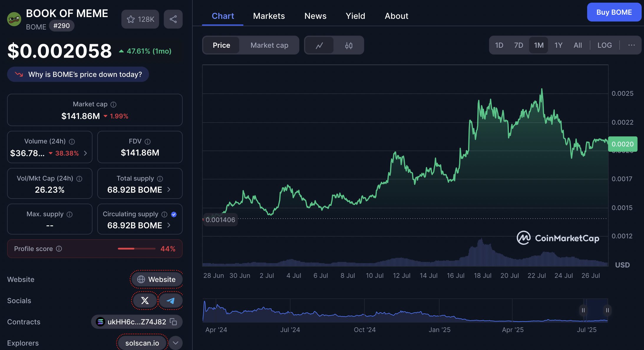Click the 18 Jul date label on chart axis
Screen dimensions: 644x350
click(483, 275)
